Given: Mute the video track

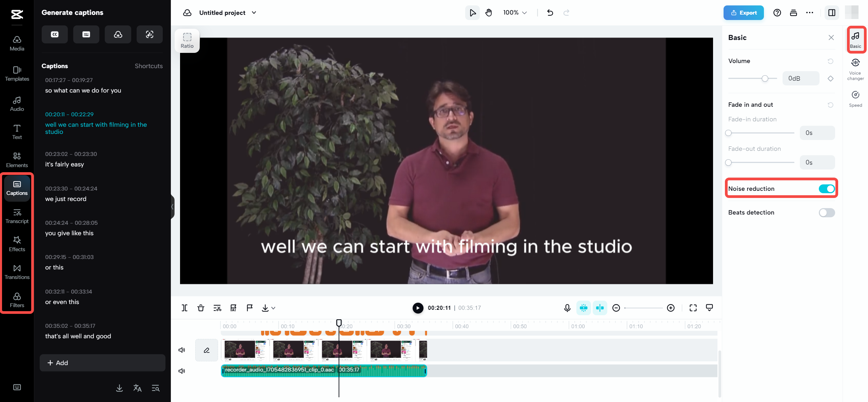Looking at the screenshot, I should click(x=181, y=350).
